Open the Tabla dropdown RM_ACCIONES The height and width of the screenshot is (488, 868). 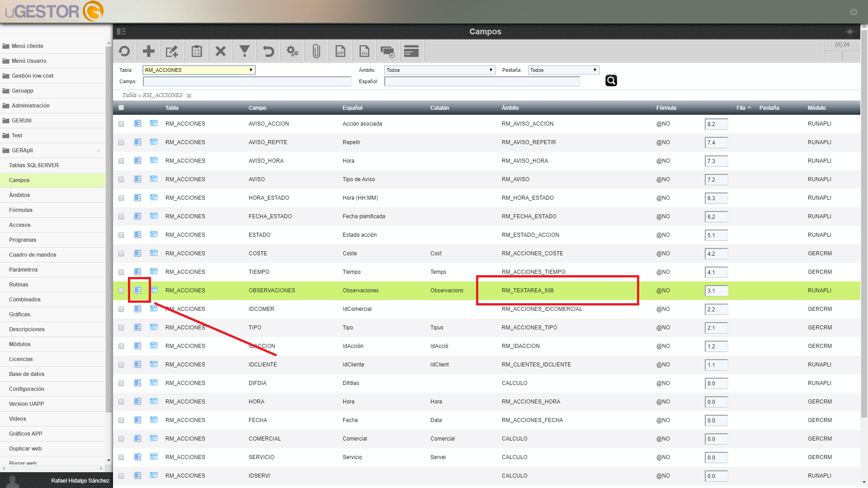point(199,70)
